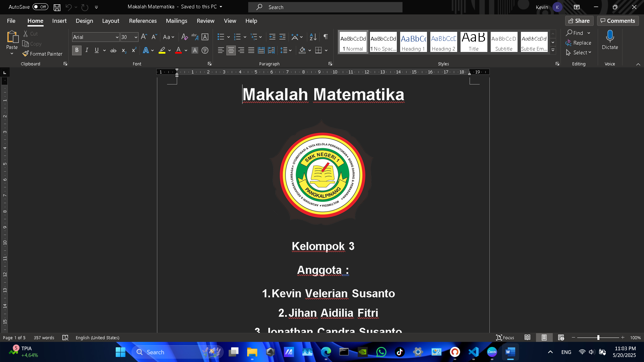Switch to the Review tab
This screenshot has width=644, height=362.
206,21
